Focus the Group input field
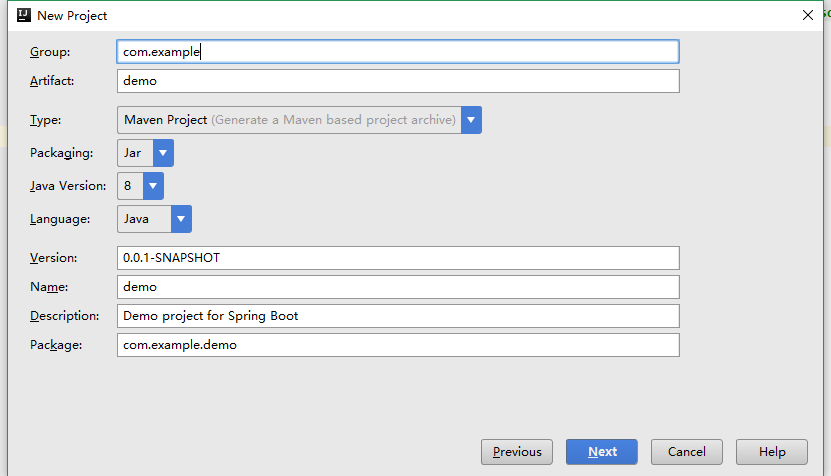 click(398, 52)
